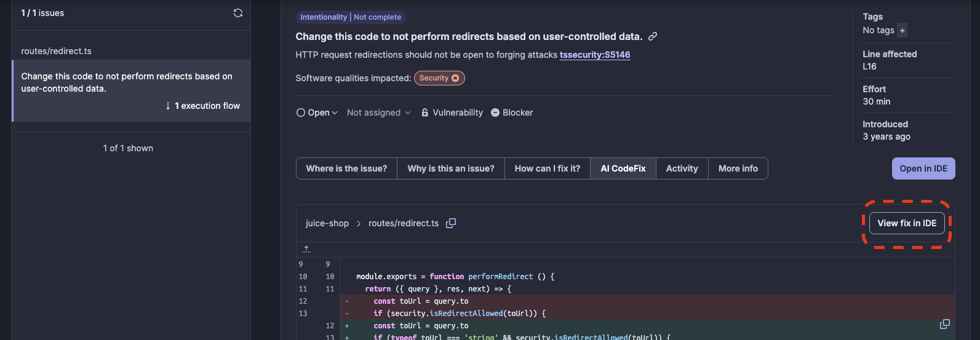Screen dimensions: 980x340
Task: Switch to the Where is the issue? tab
Action: (x=346, y=168)
